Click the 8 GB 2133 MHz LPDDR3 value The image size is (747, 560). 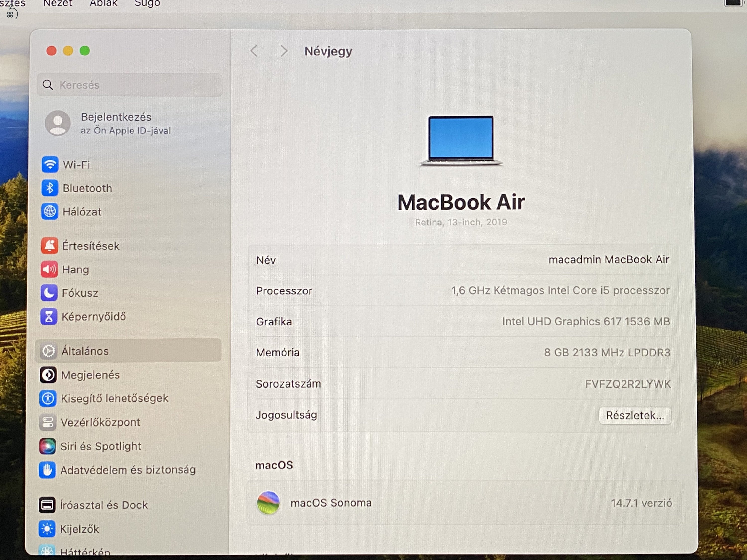point(607,352)
